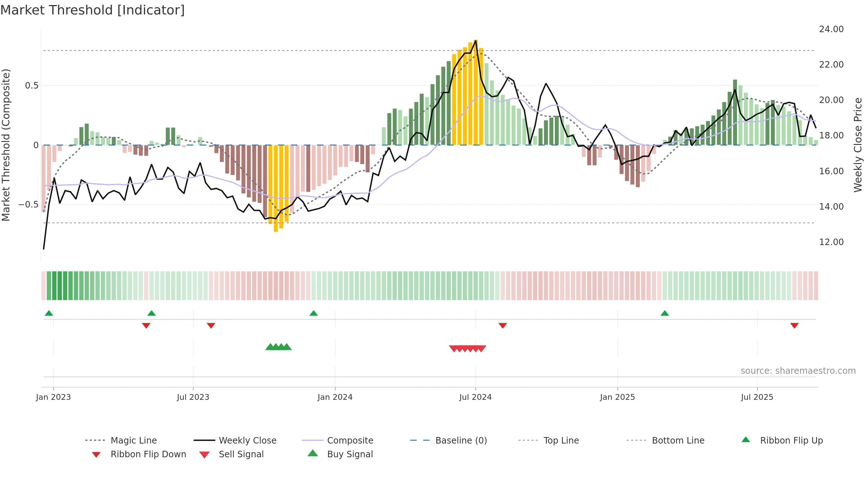Click the 20.00 price axis label
Viewport: 868px width, 488px height.
pos(831,100)
